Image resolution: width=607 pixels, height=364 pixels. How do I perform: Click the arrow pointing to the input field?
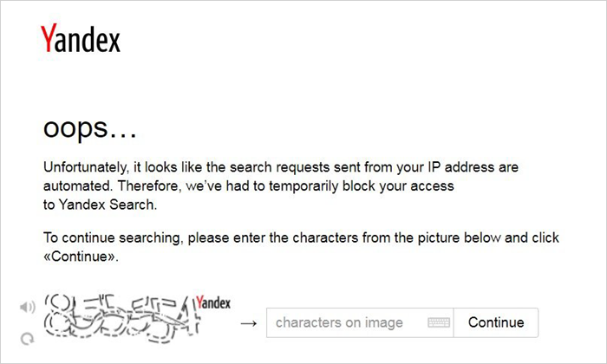[249, 323]
